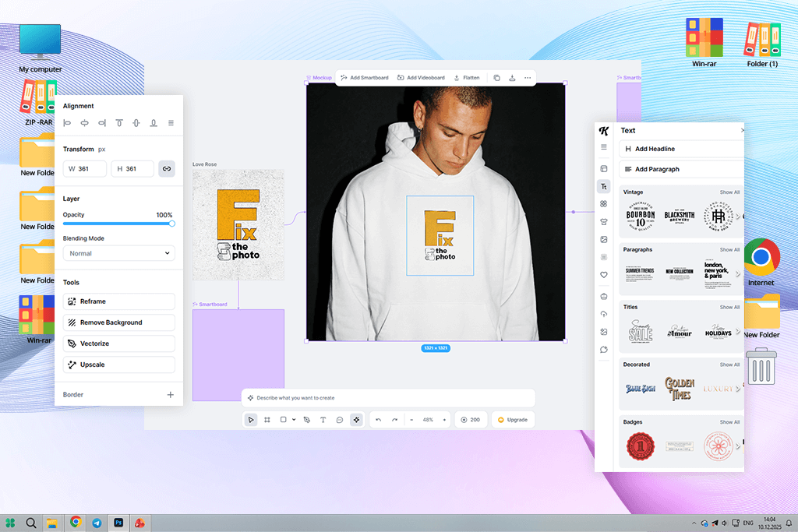Click the Vectorize tool button
The height and width of the screenshot is (532, 798).
[118, 344]
